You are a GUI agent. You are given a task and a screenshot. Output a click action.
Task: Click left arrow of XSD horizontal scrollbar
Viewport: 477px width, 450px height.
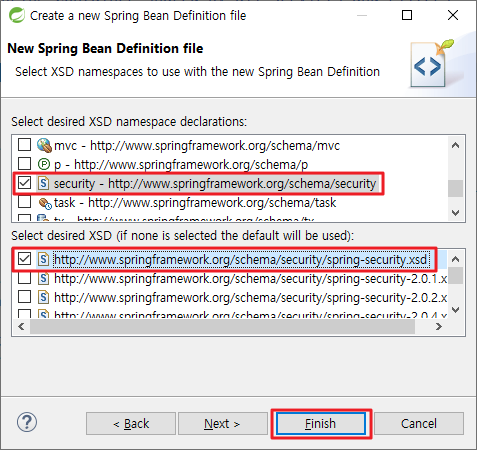[x=21, y=326]
